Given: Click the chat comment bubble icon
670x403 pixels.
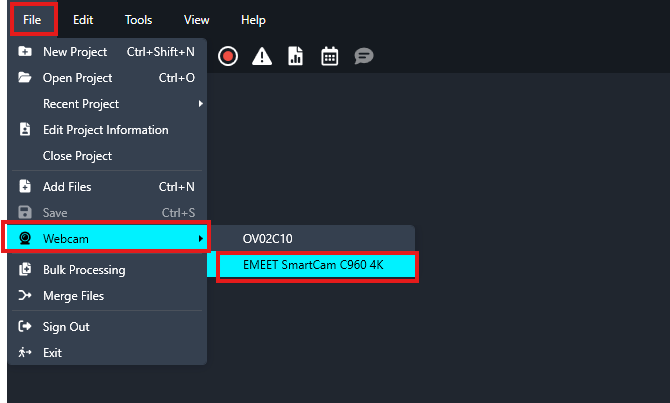Looking at the screenshot, I should [x=364, y=57].
